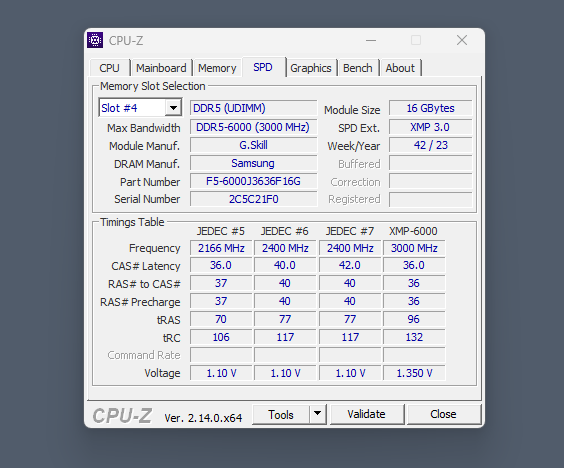Viewport: 564px width, 468px height.
Task: Click the version text Ver. 2.14.0.x64
Action: click(203, 418)
